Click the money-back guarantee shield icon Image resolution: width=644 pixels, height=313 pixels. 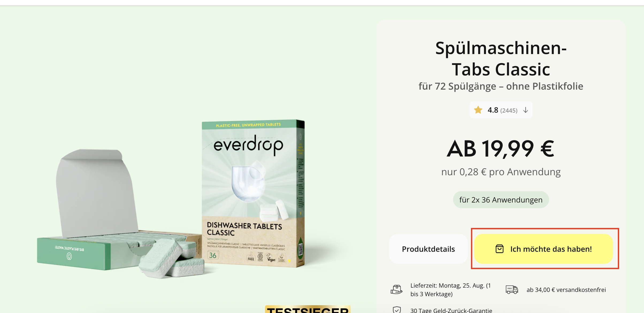pos(397,310)
